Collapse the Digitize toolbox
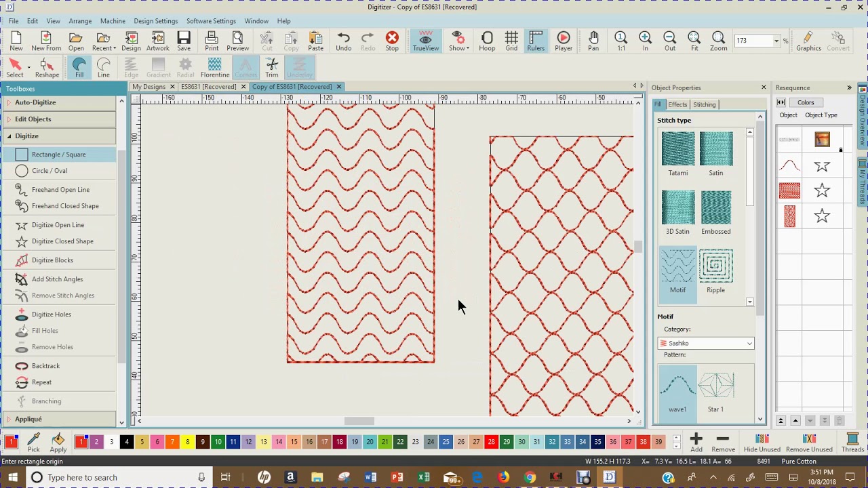Image resolution: width=868 pixels, height=488 pixels. pos(59,136)
